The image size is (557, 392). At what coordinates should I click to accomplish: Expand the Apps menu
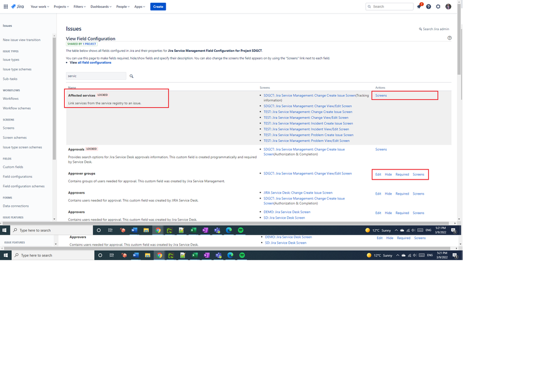point(140,6)
